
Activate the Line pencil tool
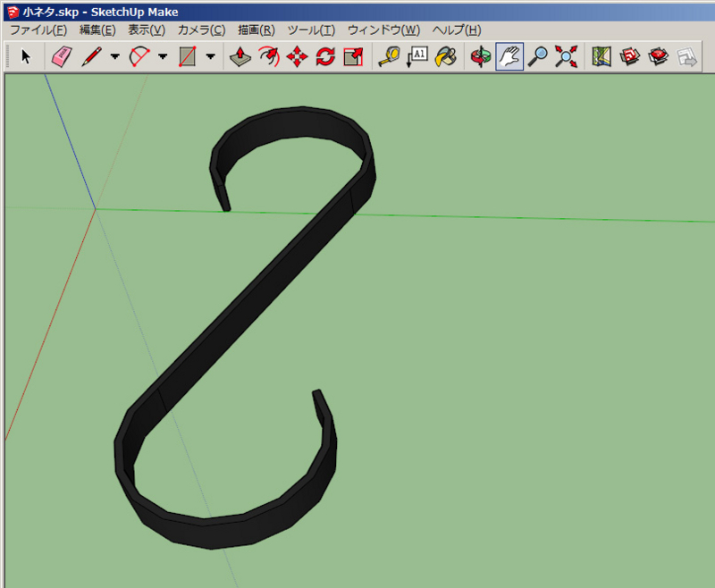[92, 56]
